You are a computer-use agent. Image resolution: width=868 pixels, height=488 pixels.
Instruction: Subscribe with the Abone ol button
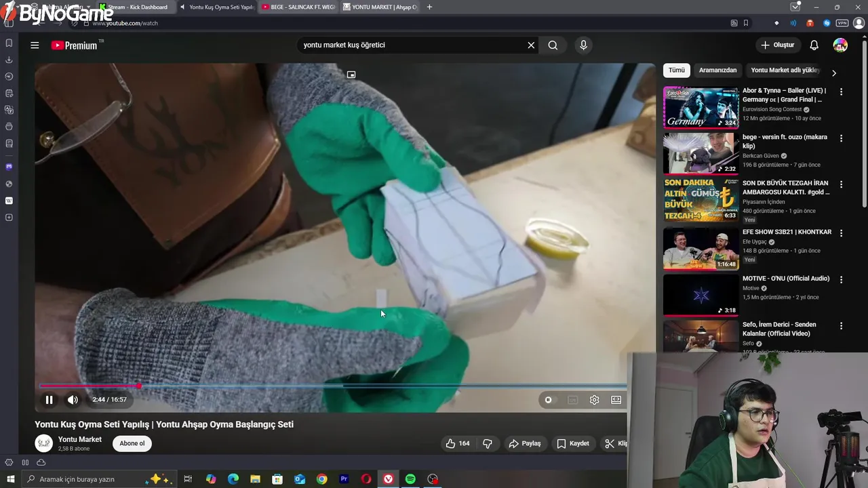pos(132,443)
